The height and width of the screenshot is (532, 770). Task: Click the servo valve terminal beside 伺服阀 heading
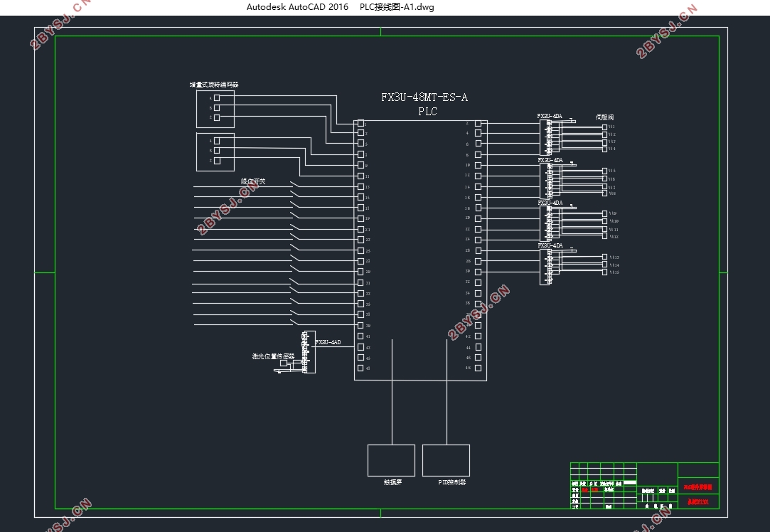pyautogui.click(x=604, y=127)
